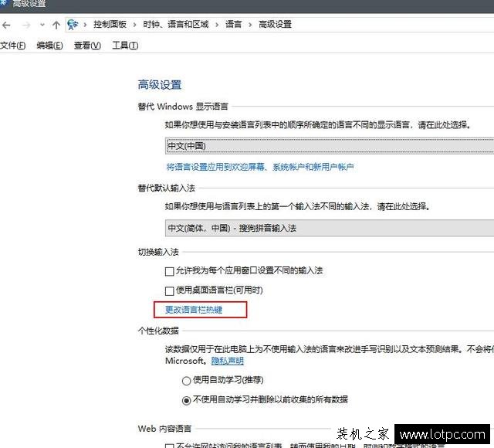
Task: Click the Web 内容语言 section label
Action: (164, 429)
